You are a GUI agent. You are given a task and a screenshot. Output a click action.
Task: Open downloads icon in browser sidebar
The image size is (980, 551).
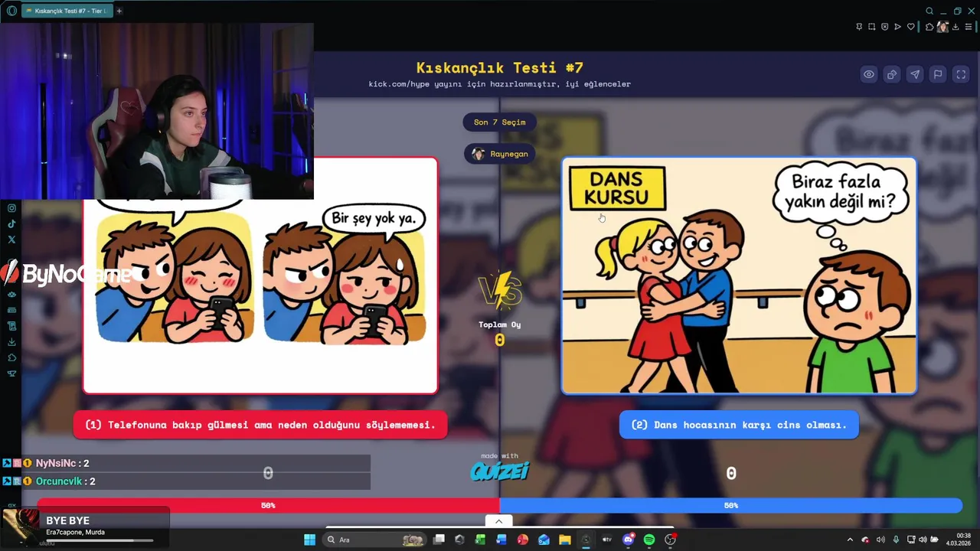click(x=11, y=342)
